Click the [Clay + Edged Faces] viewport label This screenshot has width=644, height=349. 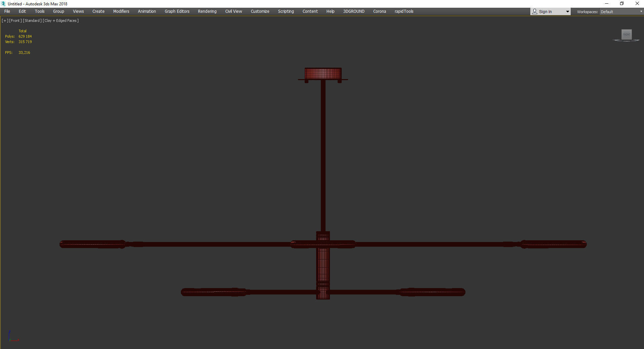61,21
